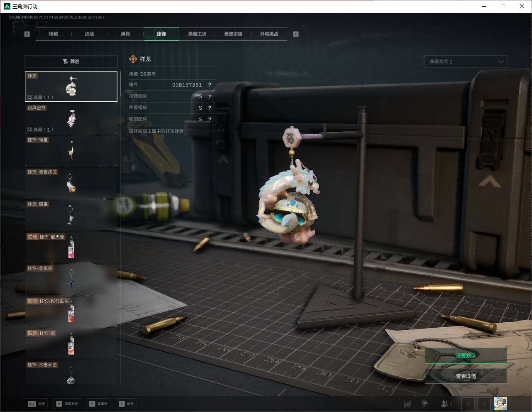The width and height of the screenshot is (532, 412).
Task: Click the 祥龙 rarity diamond icon
Action: [133, 59]
